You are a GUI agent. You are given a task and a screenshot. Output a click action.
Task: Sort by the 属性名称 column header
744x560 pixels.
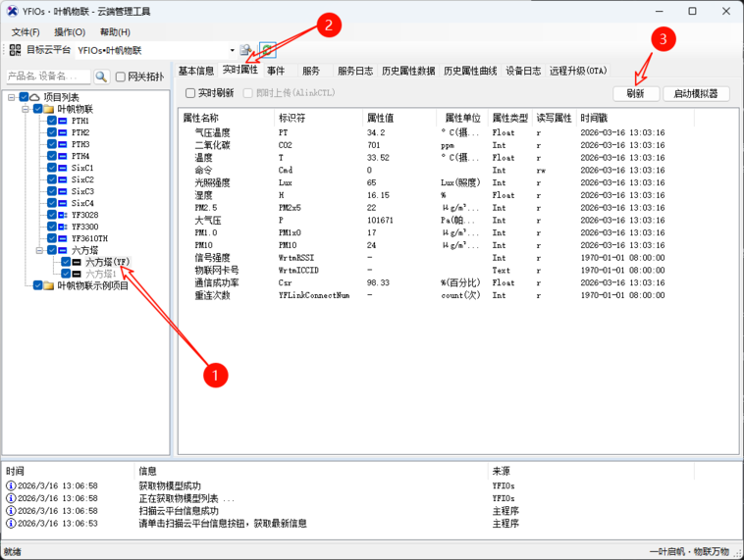(x=226, y=118)
